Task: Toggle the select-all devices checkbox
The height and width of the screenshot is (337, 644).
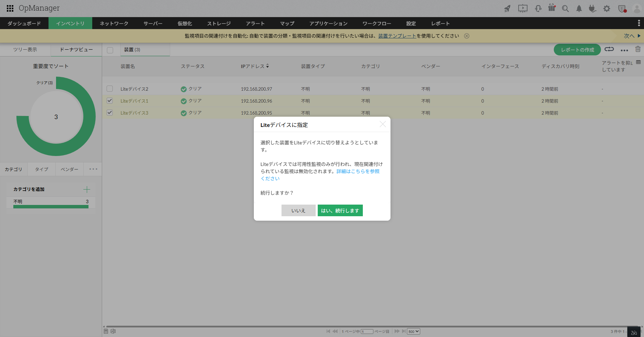Action: pos(110,50)
